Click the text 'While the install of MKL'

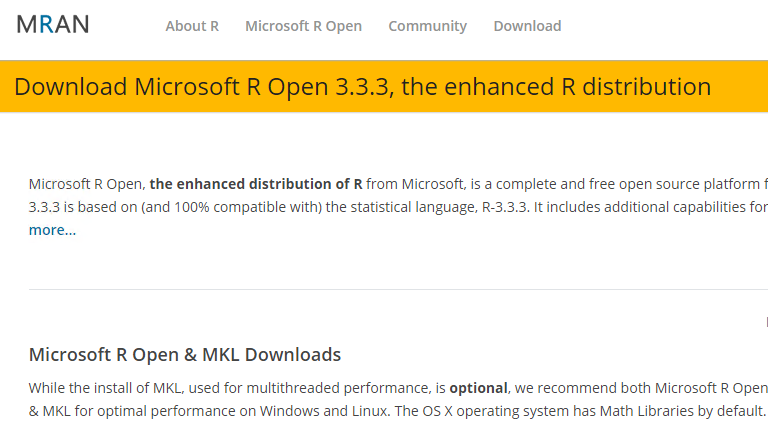pos(105,388)
